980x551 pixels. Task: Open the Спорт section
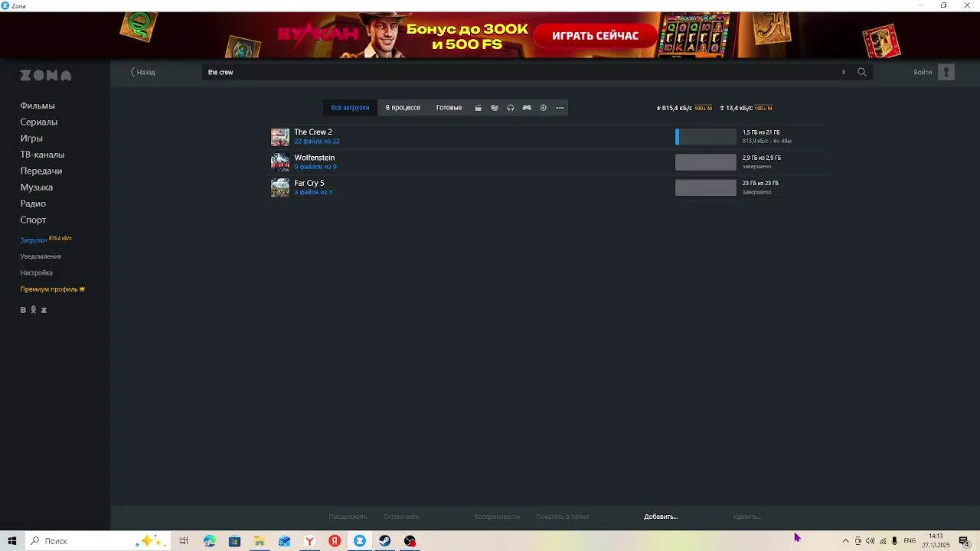[33, 220]
